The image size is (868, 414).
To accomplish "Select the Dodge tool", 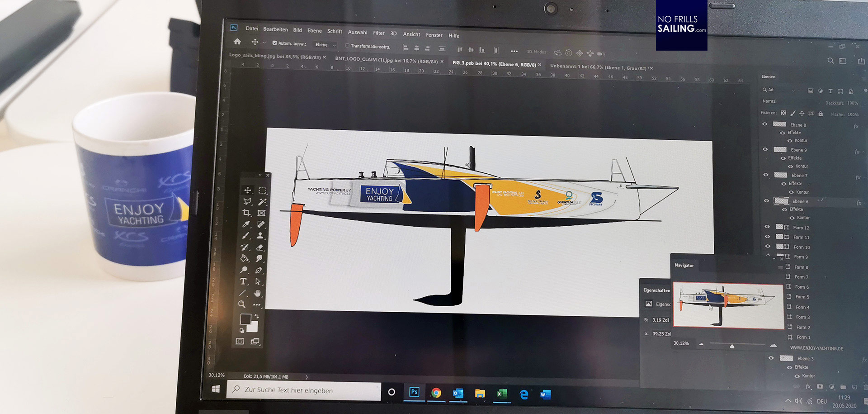I will click(244, 270).
